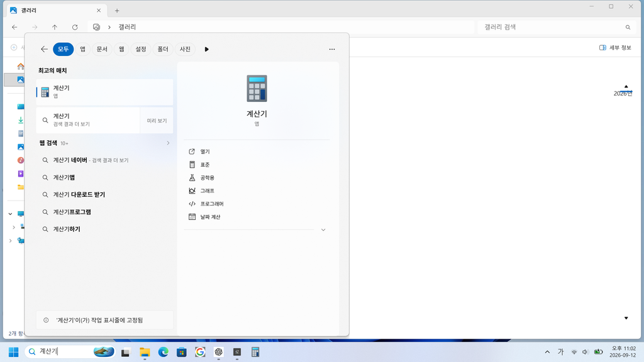The image size is (644, 362).
Task: Click the large 계산기 app icon preview
Action: coord(257,88)
